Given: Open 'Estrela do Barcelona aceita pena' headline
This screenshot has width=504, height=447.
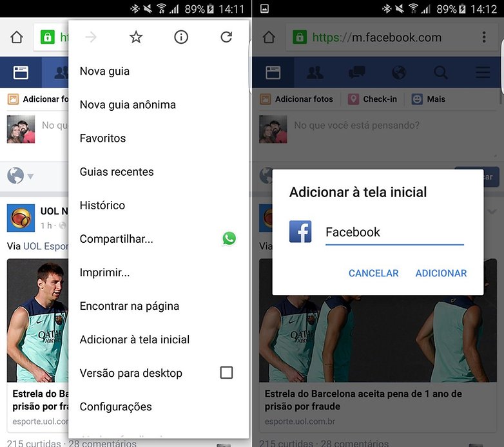Looking at the screenshot, I should (x=363, y=400).
